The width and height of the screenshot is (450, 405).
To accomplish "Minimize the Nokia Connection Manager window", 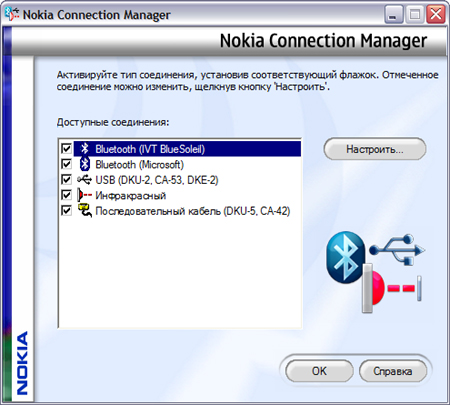I will pos(394,14).
